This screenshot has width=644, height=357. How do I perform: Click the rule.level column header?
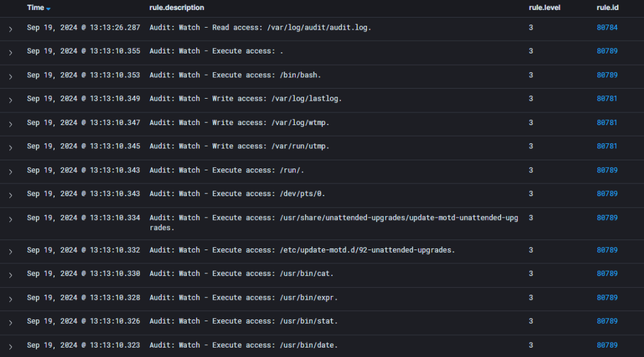(x=544, y=8)
